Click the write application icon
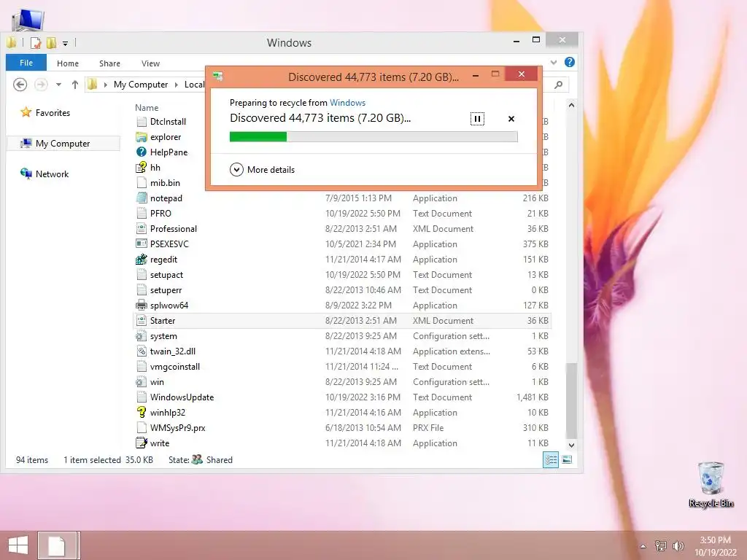The width and height of the screenshot is (747, 560). coord(141,443)
